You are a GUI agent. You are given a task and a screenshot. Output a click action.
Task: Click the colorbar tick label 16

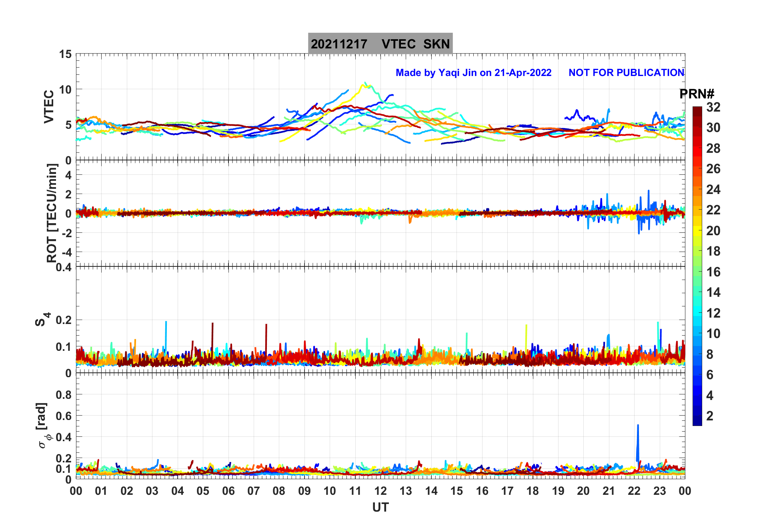click(713, 272)
